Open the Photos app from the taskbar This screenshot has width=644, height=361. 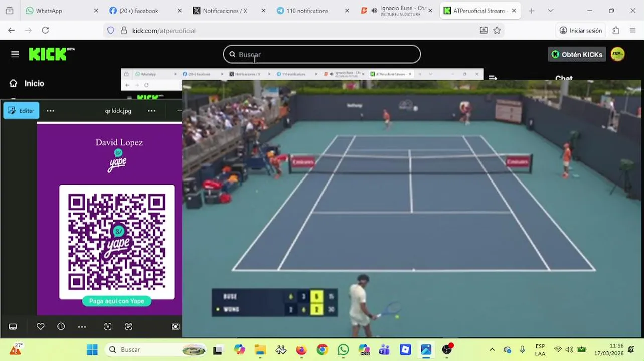(426, 349)
